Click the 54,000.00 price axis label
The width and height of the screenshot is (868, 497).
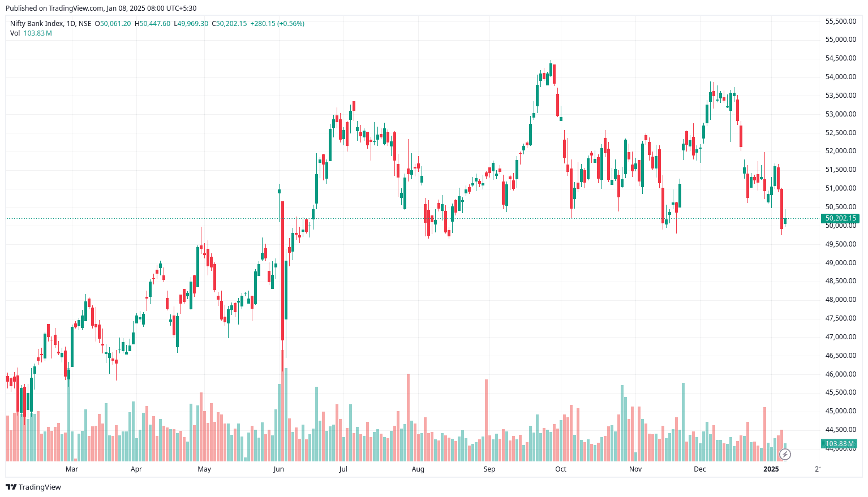pos(841,77)
